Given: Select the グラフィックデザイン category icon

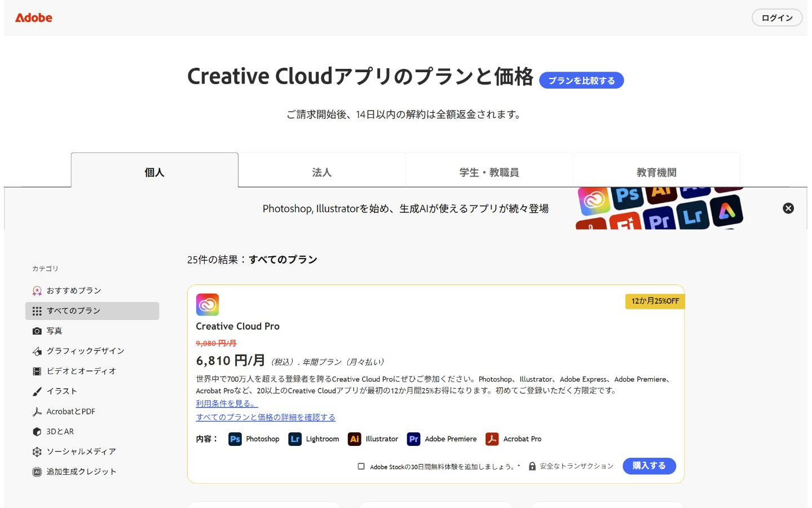Looking at the screenshot, I should [x=37, y=351].
